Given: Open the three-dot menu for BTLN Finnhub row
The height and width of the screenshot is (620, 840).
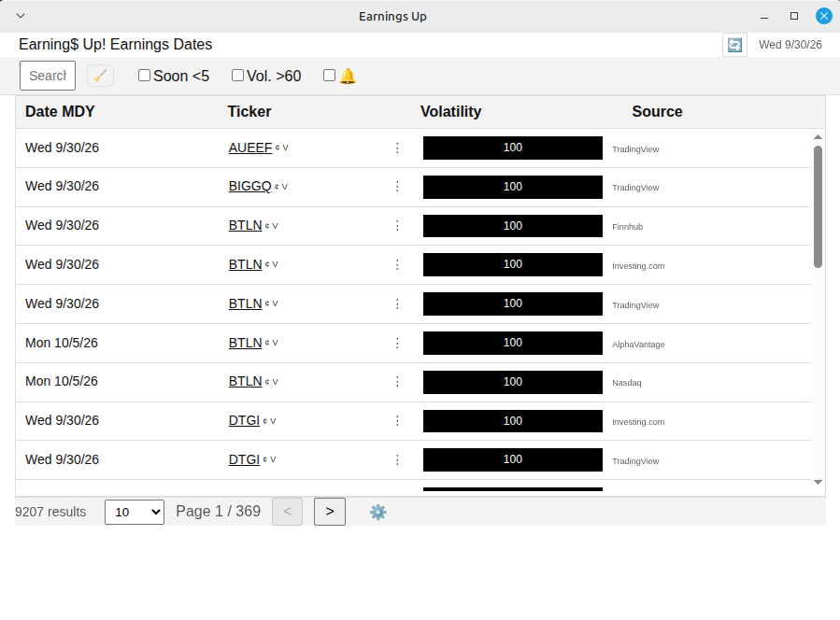Looking at the screenshot, I should [x=397, y=225].
